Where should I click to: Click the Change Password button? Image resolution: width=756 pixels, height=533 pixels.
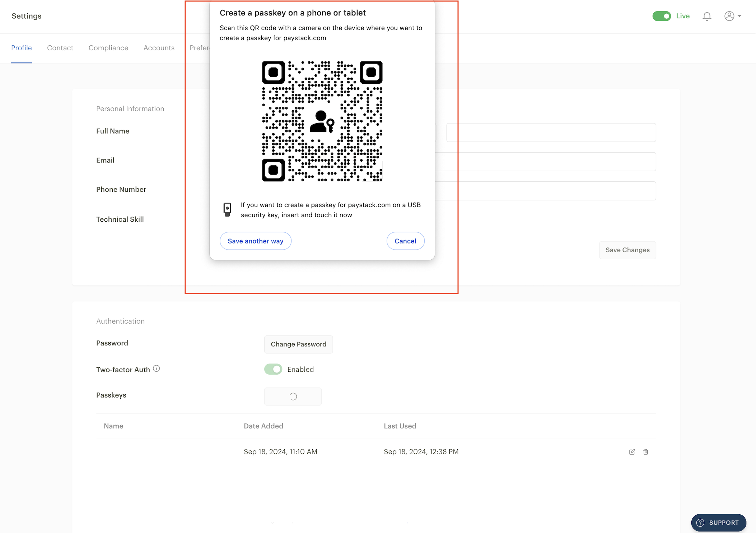(299, 344)
